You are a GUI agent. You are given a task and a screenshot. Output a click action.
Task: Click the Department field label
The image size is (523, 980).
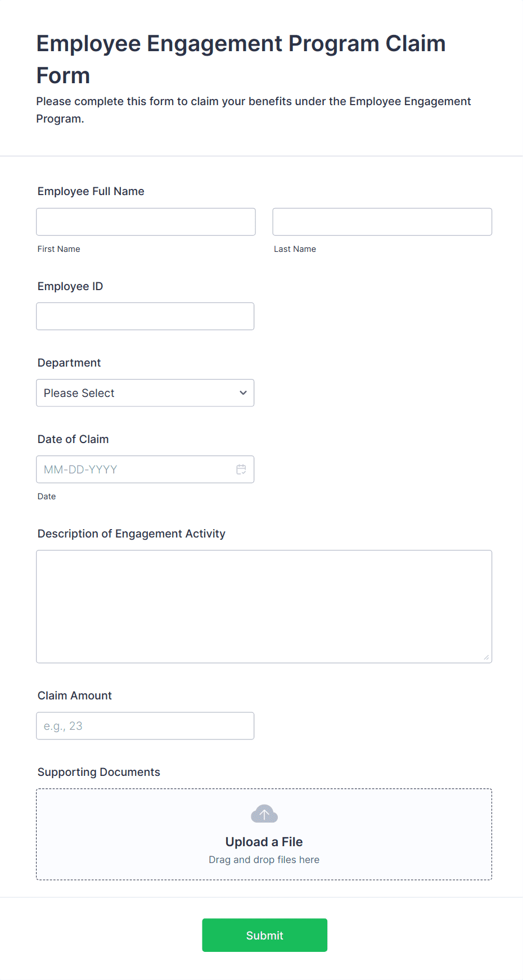(69, 363)
